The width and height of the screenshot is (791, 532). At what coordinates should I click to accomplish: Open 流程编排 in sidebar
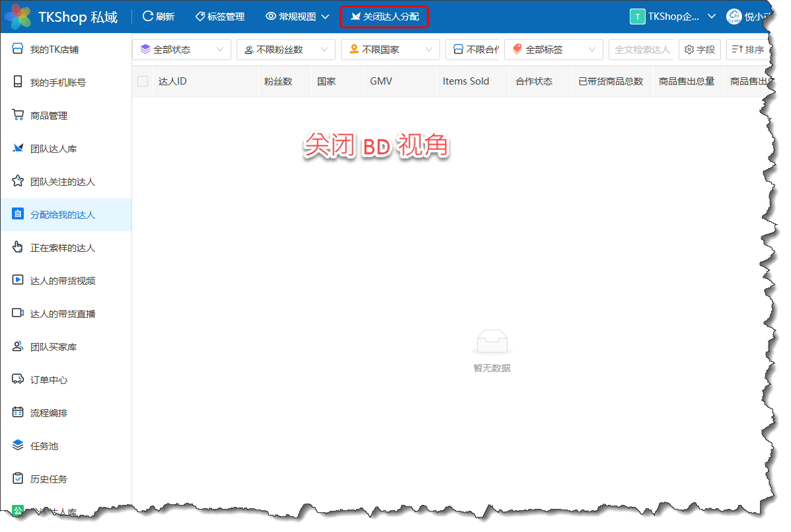[65, 413]
